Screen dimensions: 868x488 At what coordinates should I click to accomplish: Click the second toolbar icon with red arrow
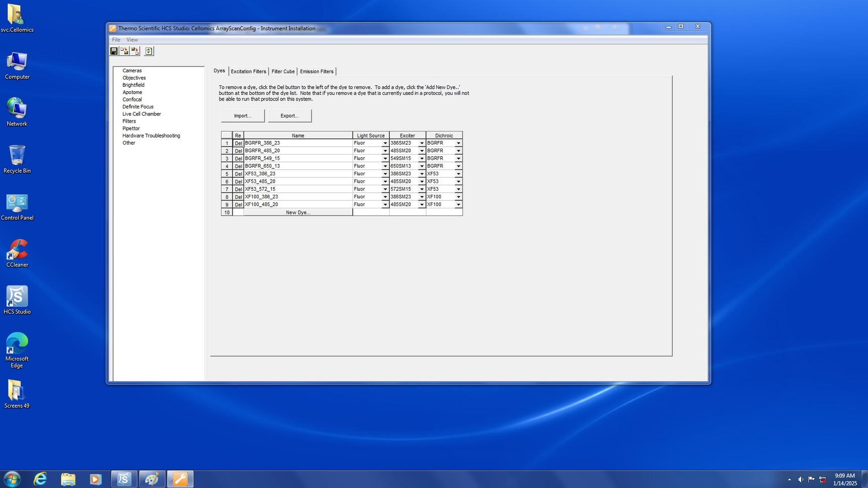coord(125,51)
